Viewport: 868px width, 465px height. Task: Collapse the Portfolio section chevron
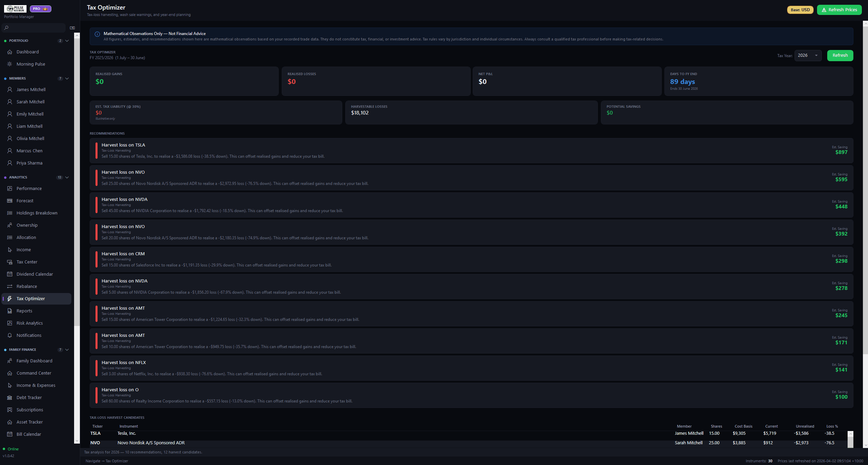click(x=67, y=41)
